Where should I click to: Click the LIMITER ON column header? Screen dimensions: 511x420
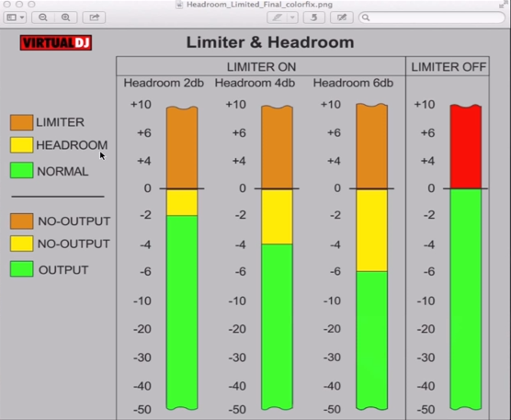(x=261, y=67)
